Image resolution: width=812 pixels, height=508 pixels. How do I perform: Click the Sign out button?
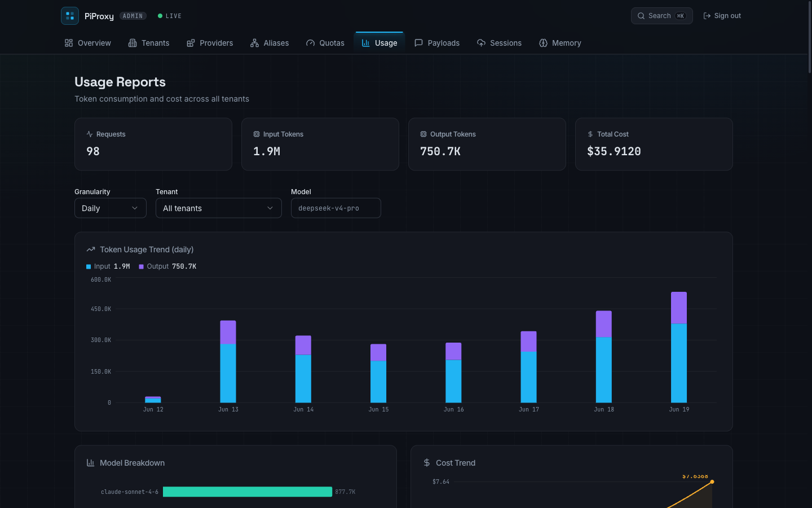point(722,16)
